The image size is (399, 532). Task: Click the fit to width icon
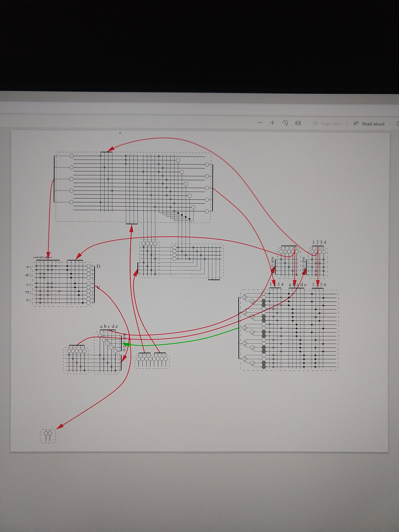(x=298, y=123)
